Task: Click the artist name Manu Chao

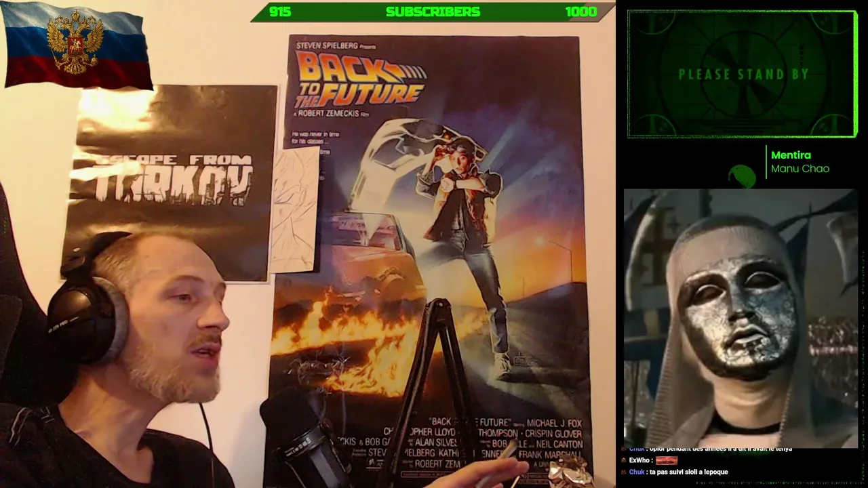Action: (800, 169)
